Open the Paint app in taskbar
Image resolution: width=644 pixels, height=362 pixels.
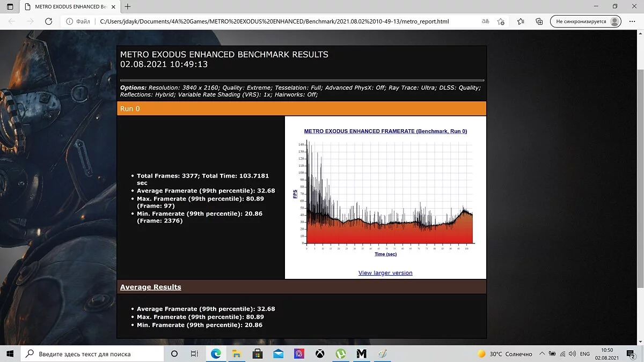(382, 354)
